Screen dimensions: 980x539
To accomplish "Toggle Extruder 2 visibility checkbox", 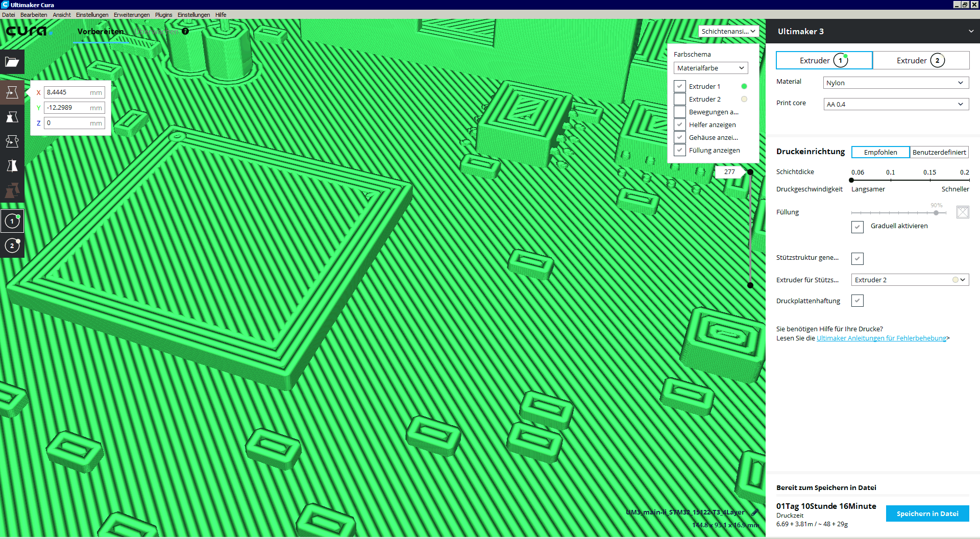I will pyautogui.click(x=680, y=99).
